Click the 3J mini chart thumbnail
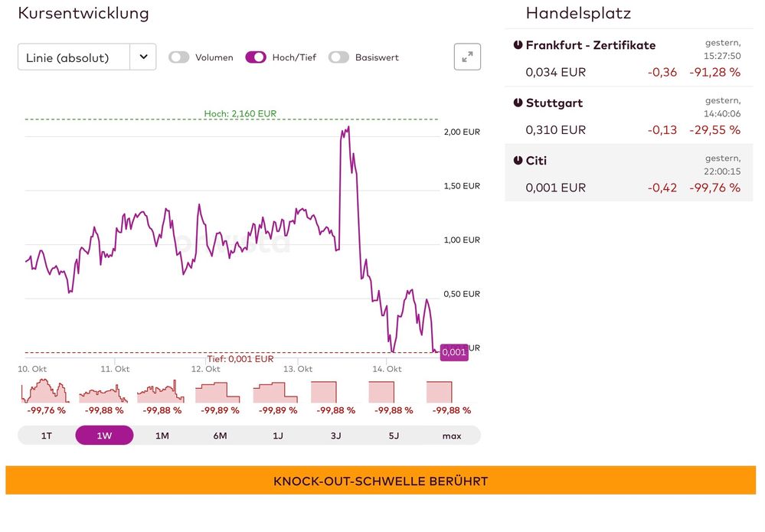Screen dimensions: 765x532 click(334, 392)
